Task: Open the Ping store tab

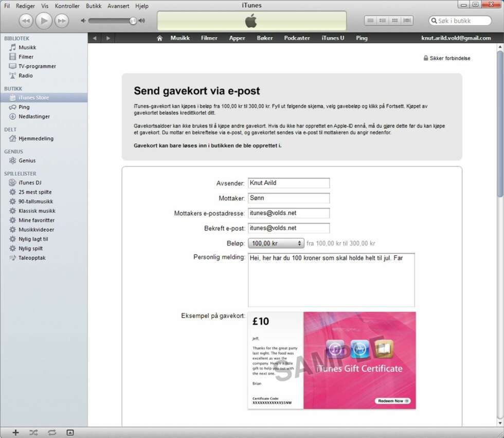Action: pyautogui.click(x=362, y=38)
